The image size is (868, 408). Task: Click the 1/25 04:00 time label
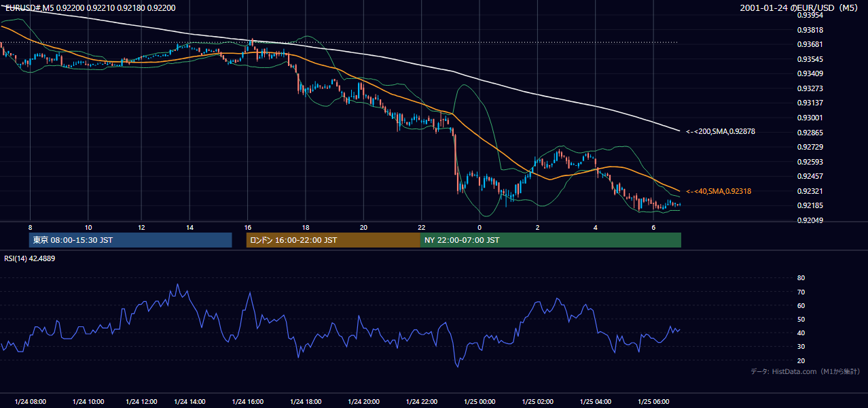click(x=595, y=402)
